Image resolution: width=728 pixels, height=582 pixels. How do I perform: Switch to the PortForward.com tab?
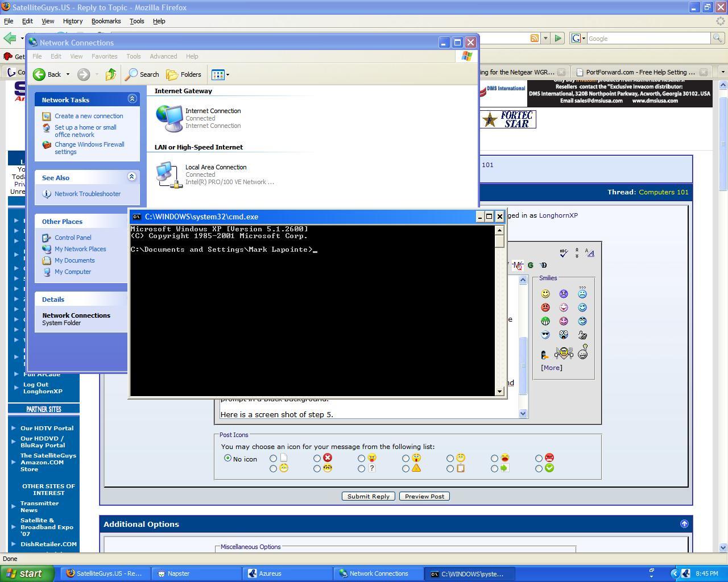[x=640, y=72]
